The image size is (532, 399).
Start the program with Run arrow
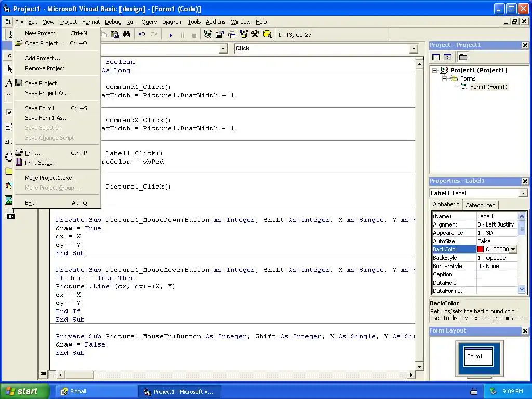pos(171,35)
